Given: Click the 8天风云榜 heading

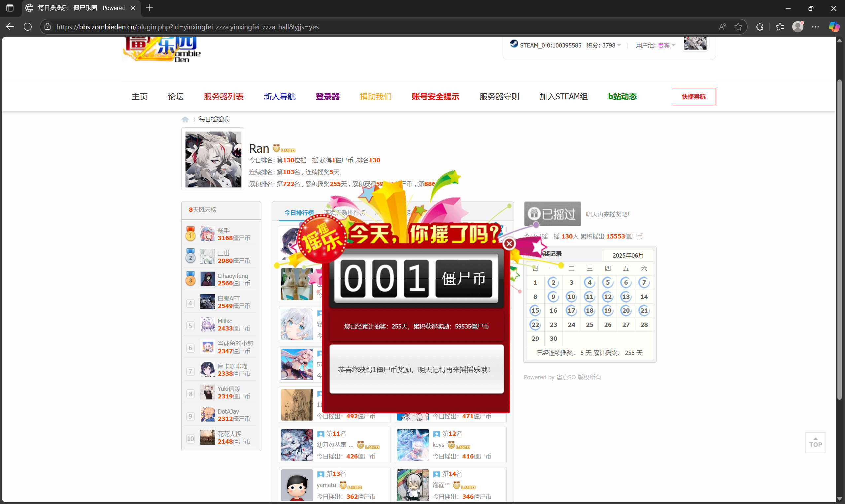Looking at the screenshot, I should coord(202,210).
